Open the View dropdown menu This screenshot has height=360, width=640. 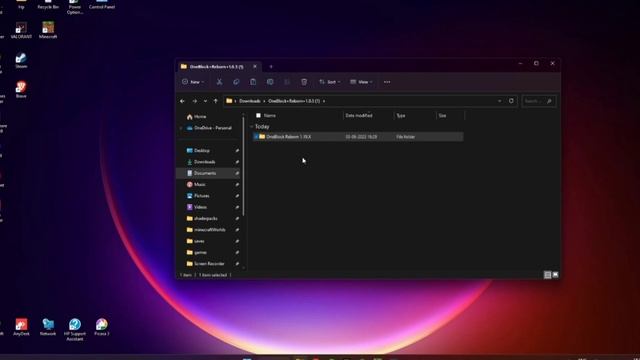(361, 82)
